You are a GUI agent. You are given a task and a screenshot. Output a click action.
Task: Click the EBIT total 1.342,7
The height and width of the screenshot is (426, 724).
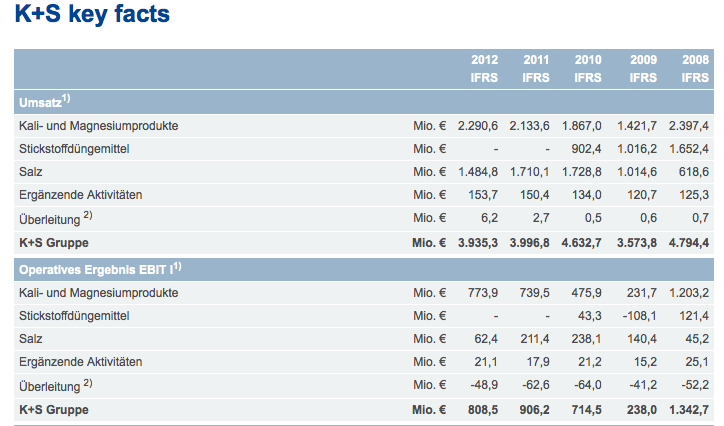(689, 410)
